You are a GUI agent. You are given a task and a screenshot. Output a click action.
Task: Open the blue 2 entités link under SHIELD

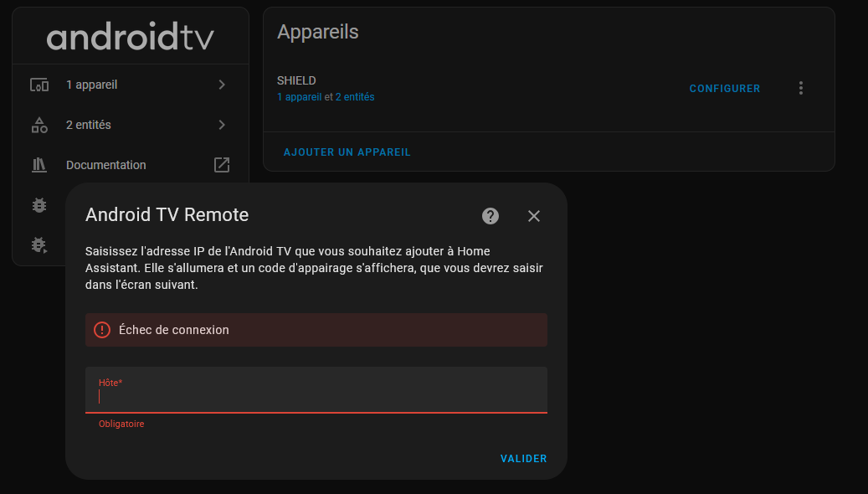point(355,97)
